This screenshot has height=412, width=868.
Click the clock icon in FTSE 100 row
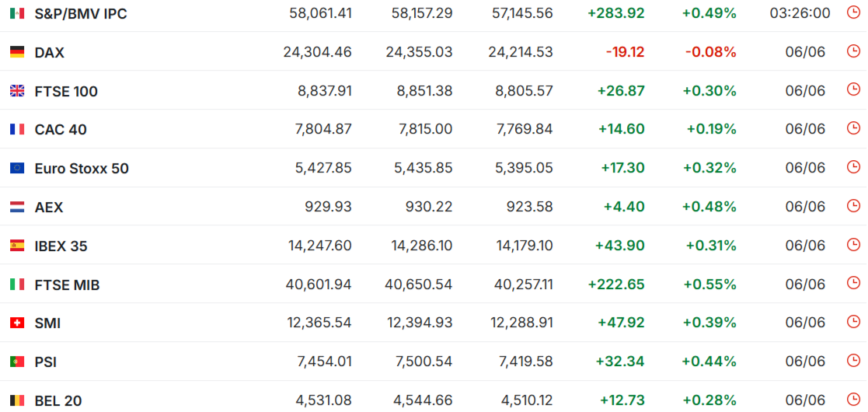(x=853, y=89)
